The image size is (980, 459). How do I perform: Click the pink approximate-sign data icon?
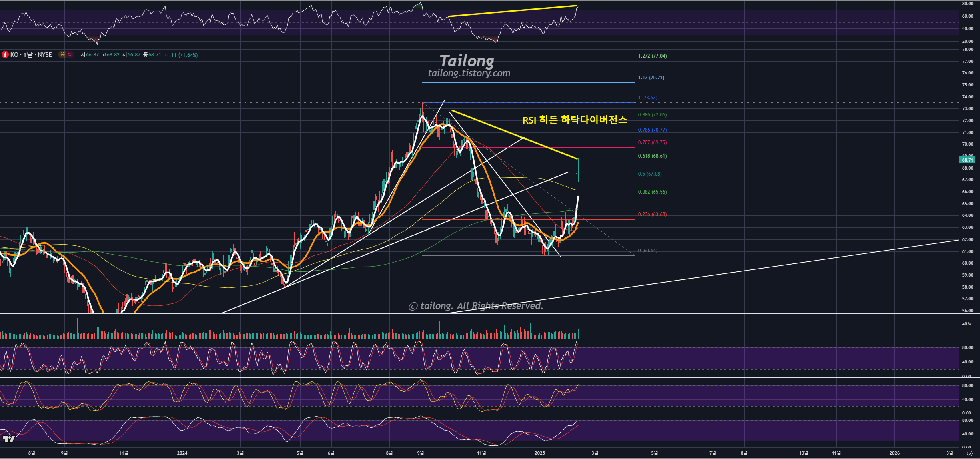click(70, 54)
